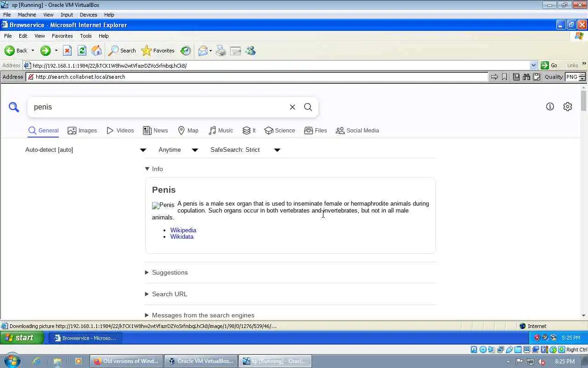Open search preferences gear icon

(568, 107)
